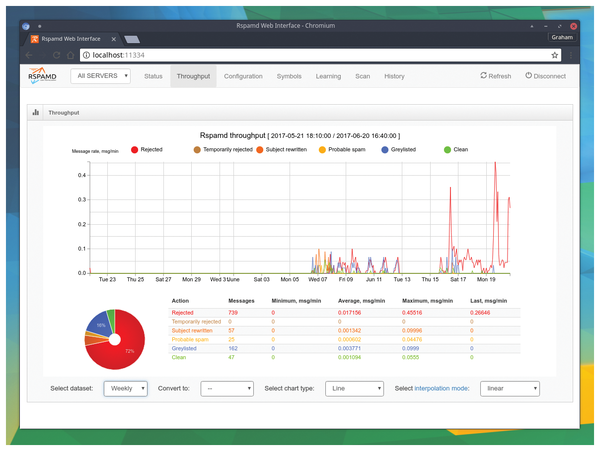Screen dimensions: 600x451
Task: Click the 739 rejected messages value
Action: point(233,313)
